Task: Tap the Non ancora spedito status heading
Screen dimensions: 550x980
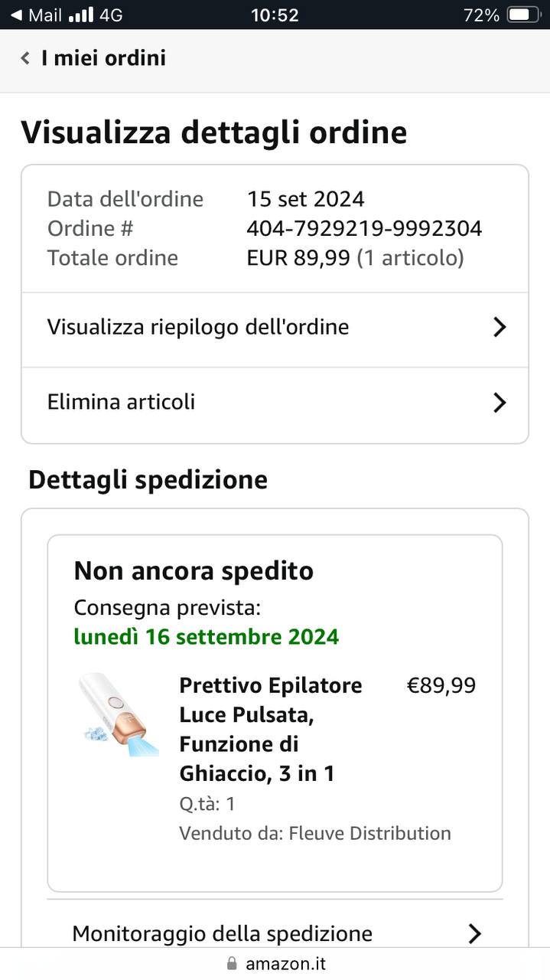Action: click(x=194, y=571)
